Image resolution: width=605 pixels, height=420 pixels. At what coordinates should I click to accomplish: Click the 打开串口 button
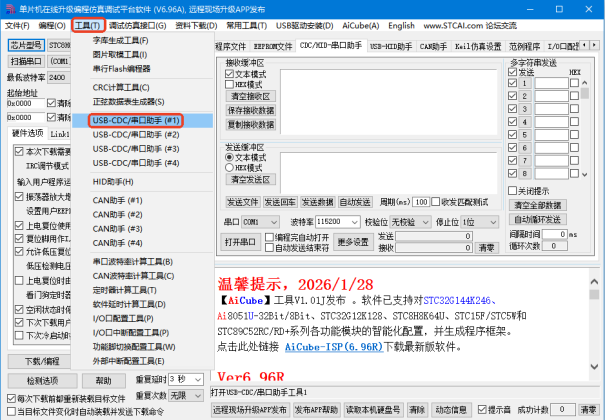[x=240, y=242]
